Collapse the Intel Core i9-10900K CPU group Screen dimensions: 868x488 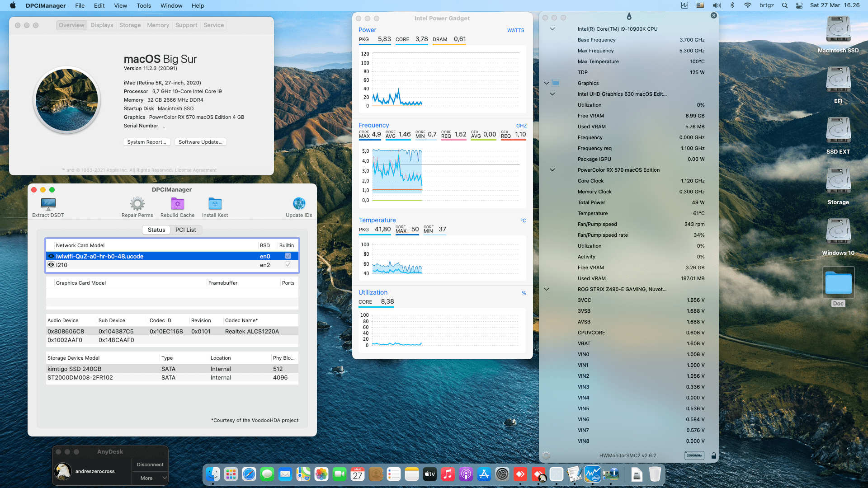552,29
